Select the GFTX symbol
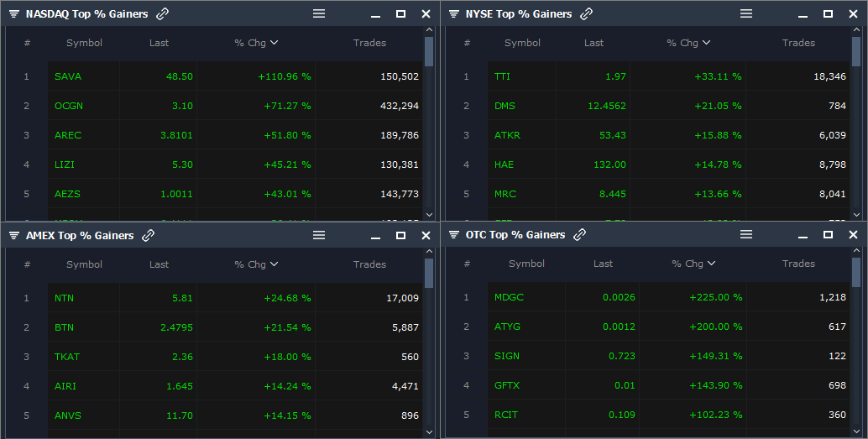Viewport: 868px width, 439px height. point(506,385)
